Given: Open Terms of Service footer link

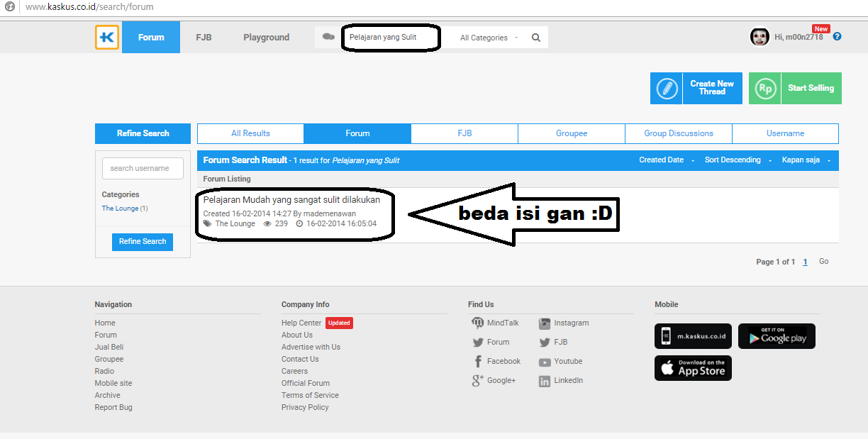Looking at the screenshot, I should pyautogui.click(x=310, y=396).
